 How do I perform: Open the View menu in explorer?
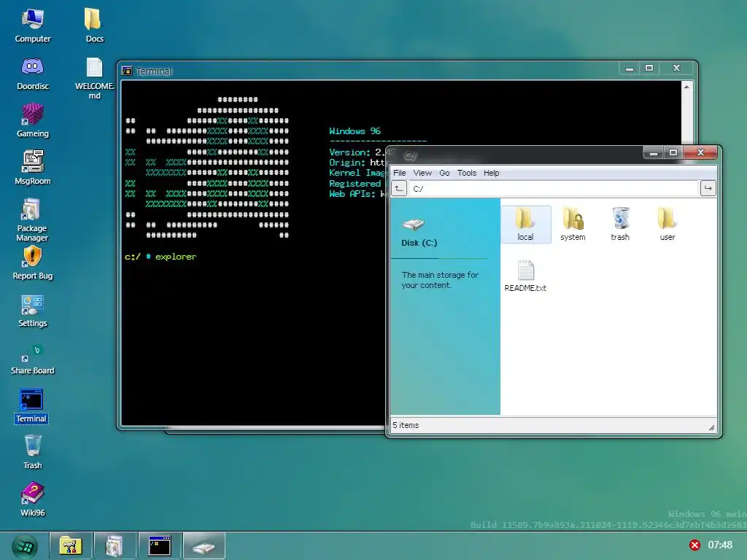pos(422,173)
